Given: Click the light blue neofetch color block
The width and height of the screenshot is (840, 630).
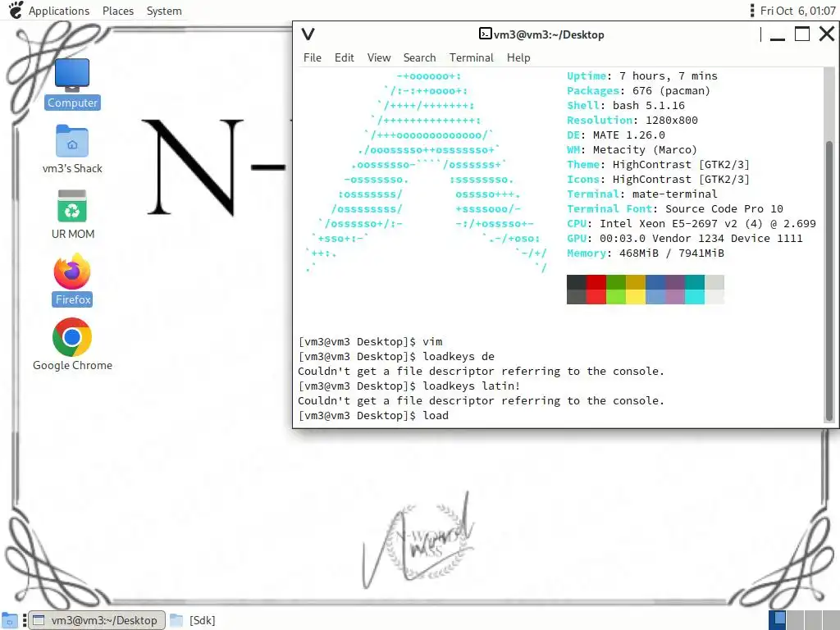Looking at the screenshot, I should point(655,297).
